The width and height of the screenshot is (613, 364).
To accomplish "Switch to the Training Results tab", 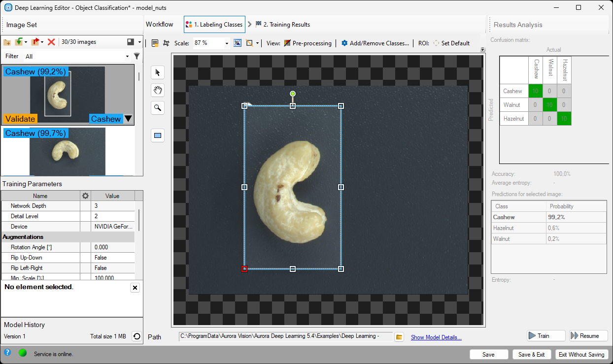I will point(282,25).
